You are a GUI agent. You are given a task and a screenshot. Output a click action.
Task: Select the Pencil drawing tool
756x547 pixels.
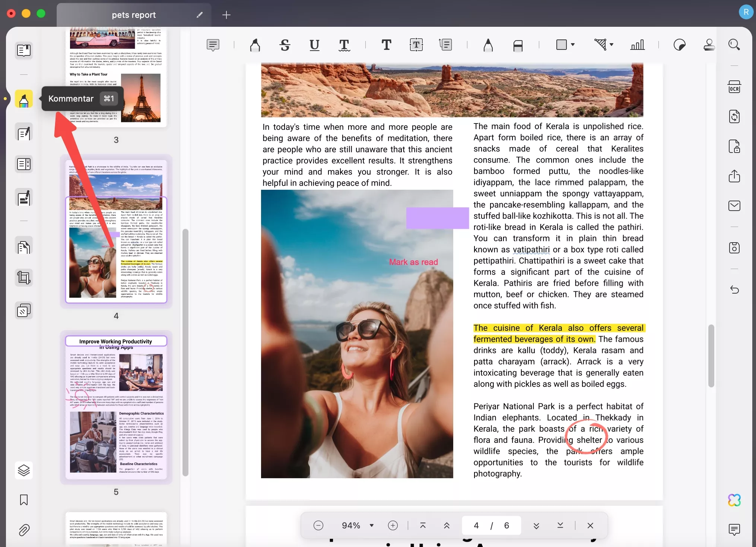pyautogui.click(x=488, y=45)
